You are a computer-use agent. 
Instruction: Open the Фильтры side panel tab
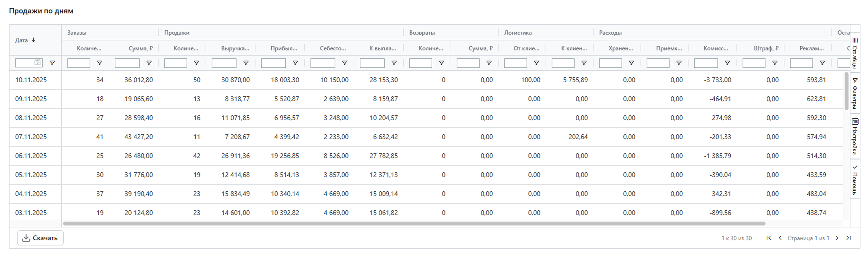(855, 93)
